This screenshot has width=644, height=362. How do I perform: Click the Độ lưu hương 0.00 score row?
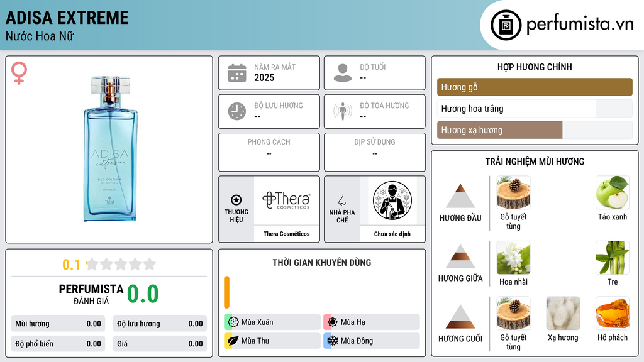(x=160, y=324)
